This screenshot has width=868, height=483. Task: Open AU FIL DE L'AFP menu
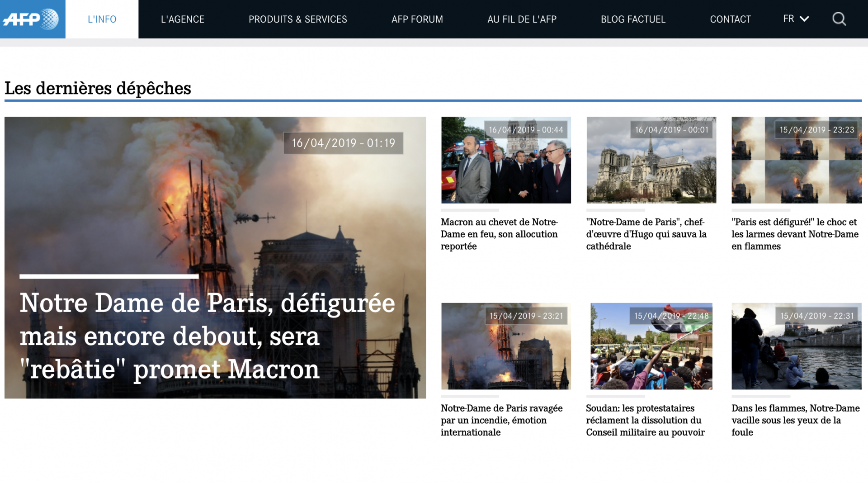522,19
